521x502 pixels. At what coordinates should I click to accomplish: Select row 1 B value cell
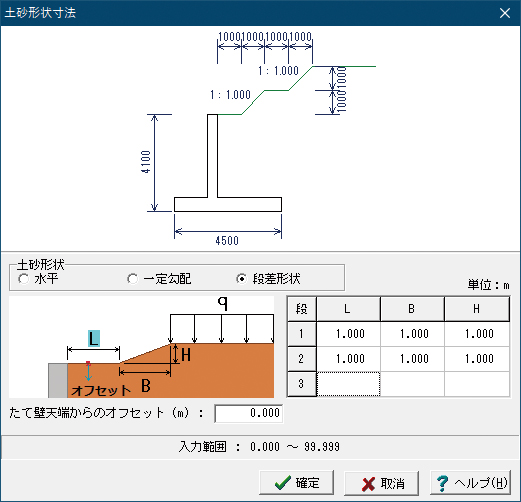tap(412, 334)
